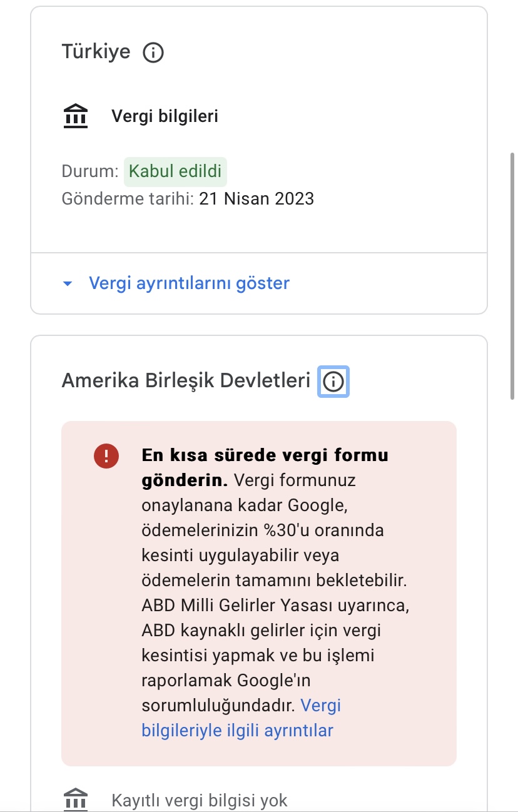
Task: Open the info icon next to Türkiye
Action: 153,53
